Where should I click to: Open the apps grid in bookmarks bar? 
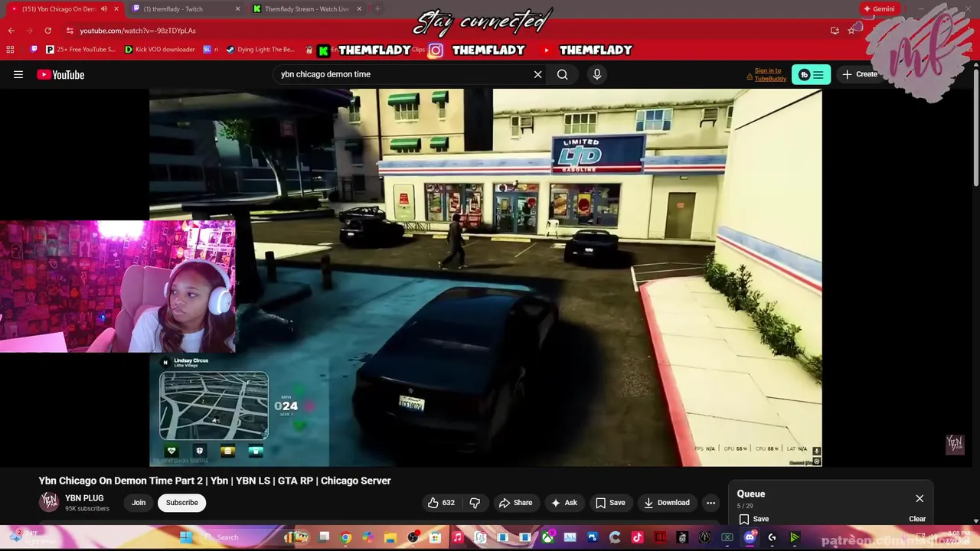[x=10, y=50]
